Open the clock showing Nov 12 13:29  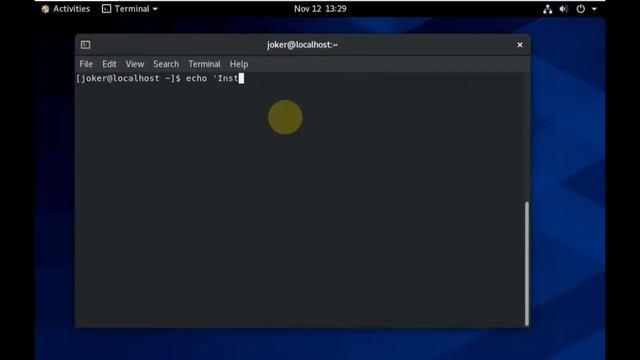click(320, 9)
